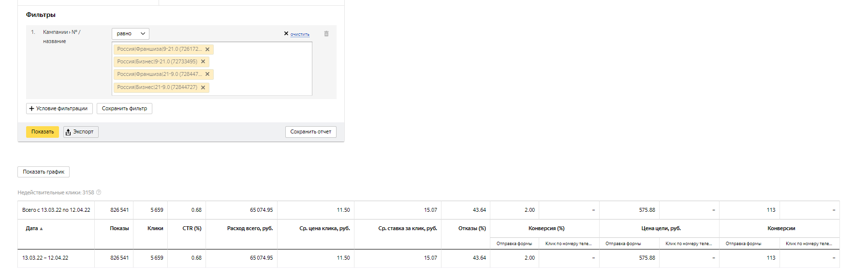Click the Показы column header

pyautogui.click(x=119, y=229)
